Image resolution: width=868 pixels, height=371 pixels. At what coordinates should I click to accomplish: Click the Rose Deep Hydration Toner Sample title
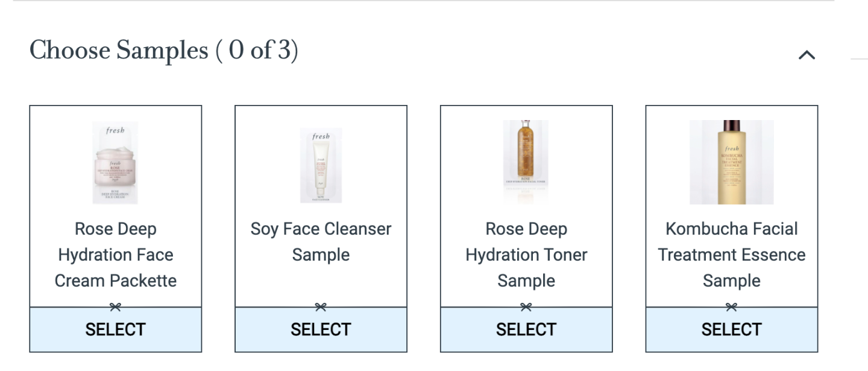coord(526,255)
